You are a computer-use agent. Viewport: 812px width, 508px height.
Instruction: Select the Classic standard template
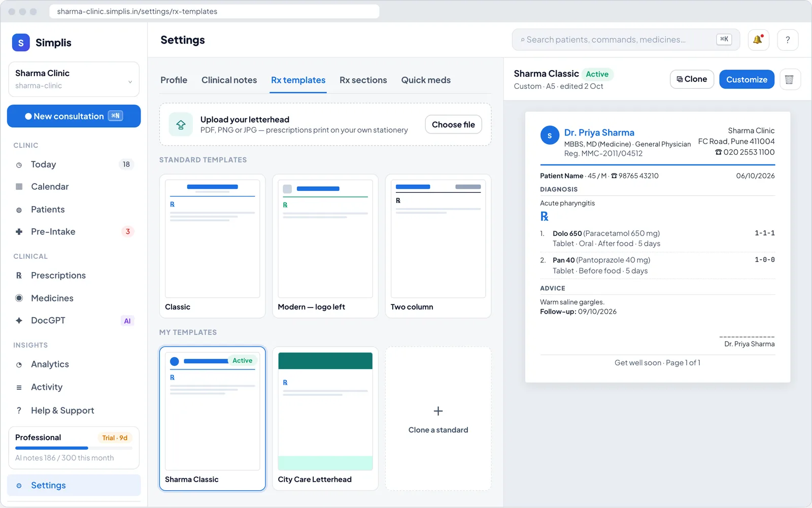(212, 246)
